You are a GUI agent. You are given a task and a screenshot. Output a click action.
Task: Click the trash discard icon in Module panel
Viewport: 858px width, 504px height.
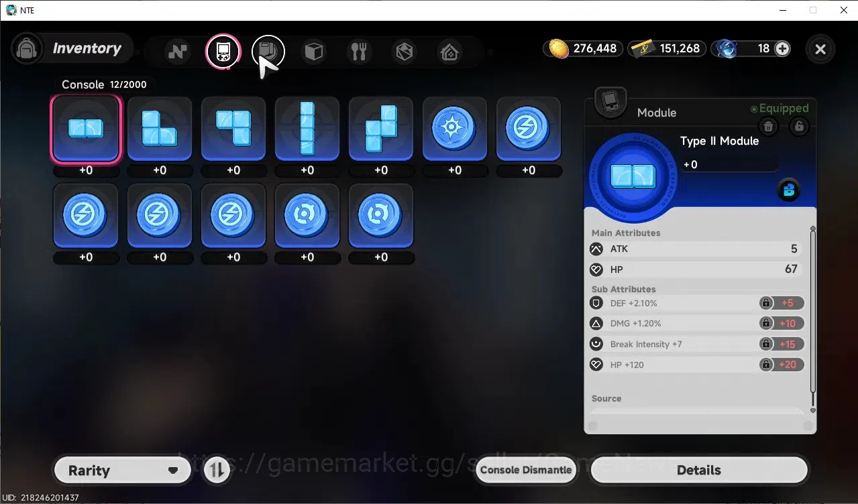(769, 126)
